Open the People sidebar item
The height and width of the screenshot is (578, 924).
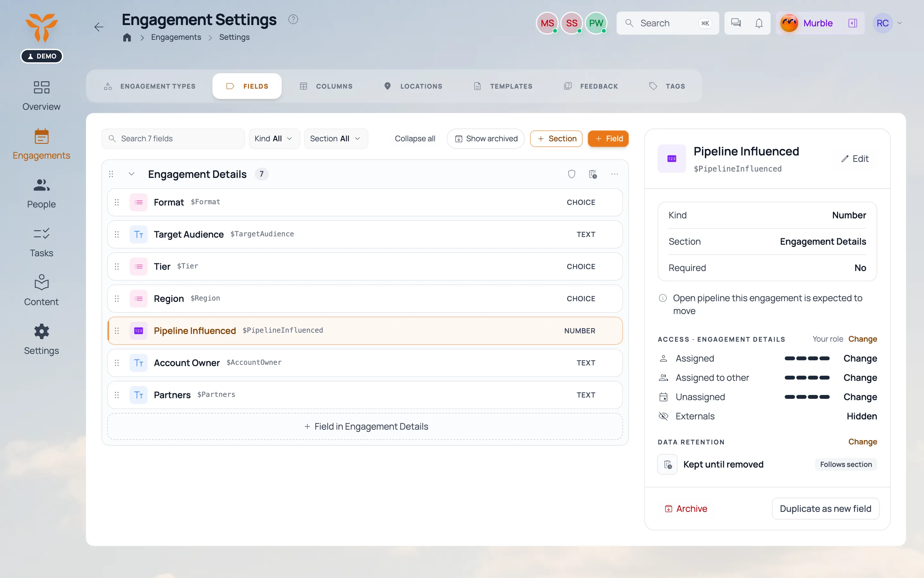tap(41, 193)
